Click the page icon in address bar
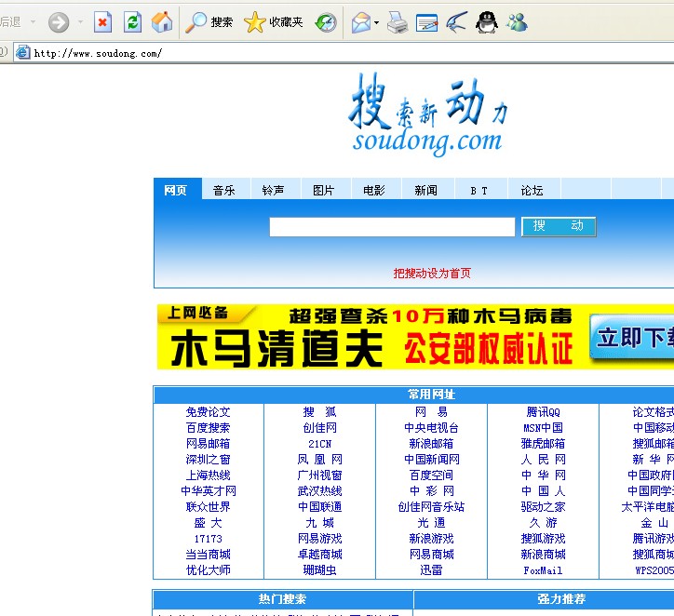 [22, 53]
